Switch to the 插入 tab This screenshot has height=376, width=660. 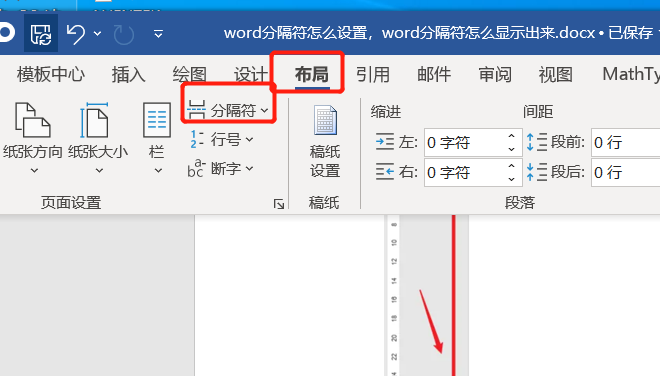[x=128, y=75]
